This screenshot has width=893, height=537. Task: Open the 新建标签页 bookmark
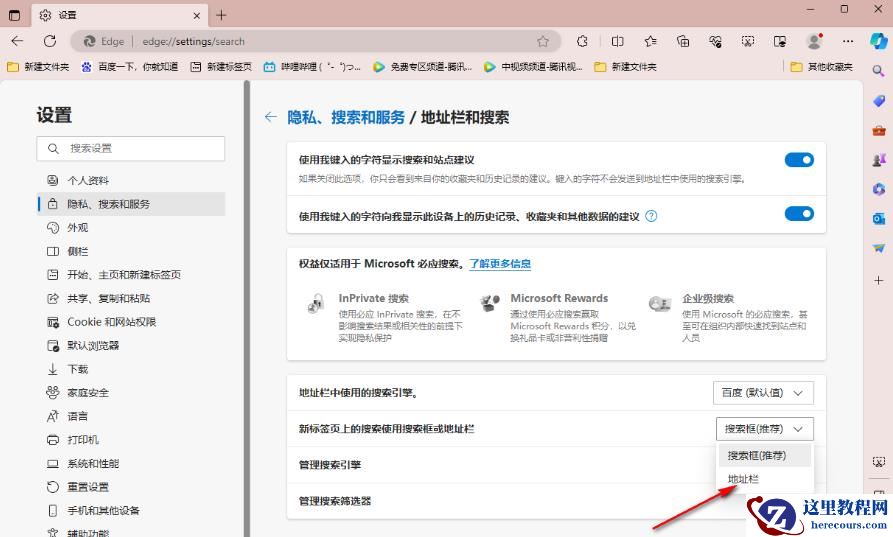coord(221,67)
